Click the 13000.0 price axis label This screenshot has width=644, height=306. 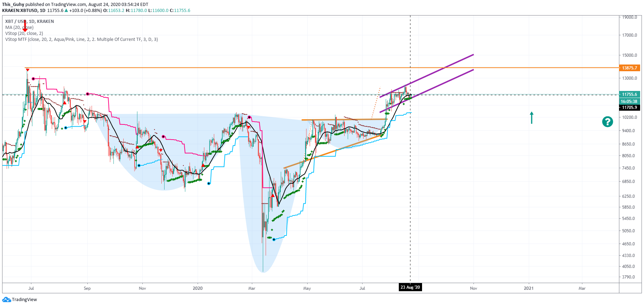coord(630,78)
